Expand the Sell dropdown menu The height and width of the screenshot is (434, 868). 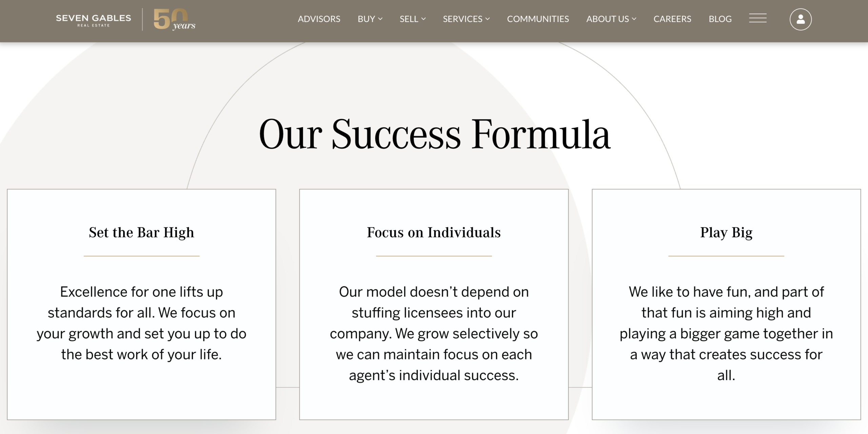(412, 19)
